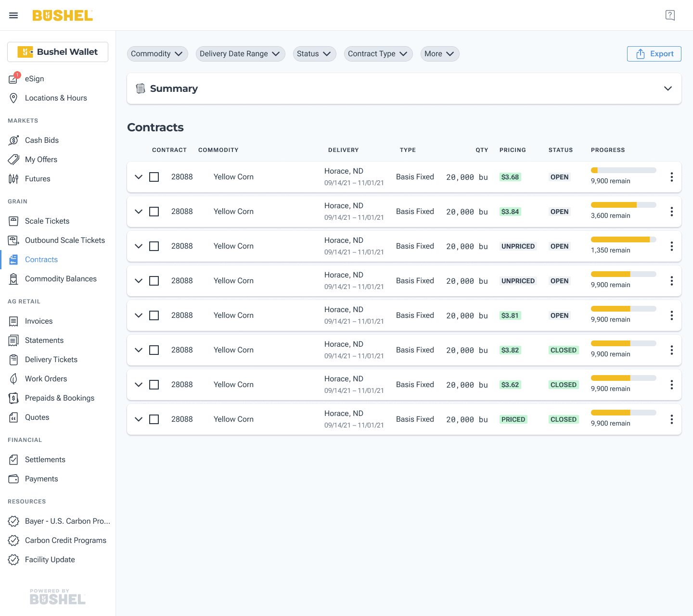Open the Bushel Wallet button
This screenshot has height=616, width=693.
point(58,52)
